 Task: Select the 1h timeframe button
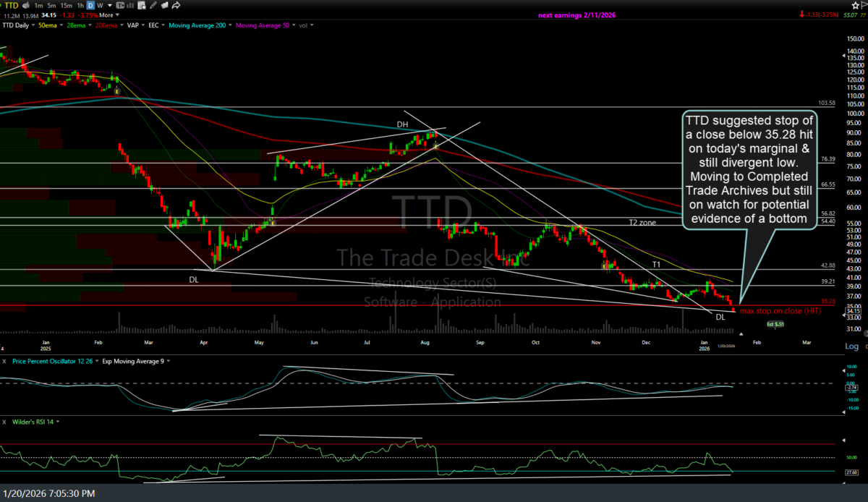point(81,4)
